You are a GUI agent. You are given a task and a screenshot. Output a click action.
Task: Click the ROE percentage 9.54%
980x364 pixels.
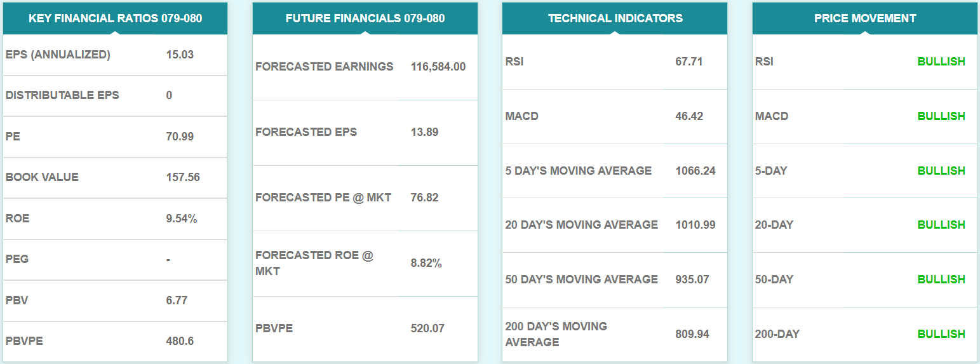pos(182,219)
